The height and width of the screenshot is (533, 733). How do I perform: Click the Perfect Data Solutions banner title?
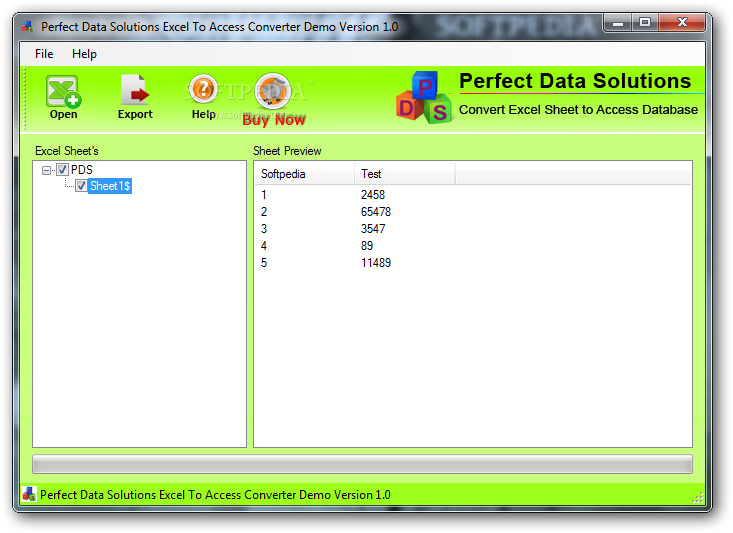[x=575, y=80]
